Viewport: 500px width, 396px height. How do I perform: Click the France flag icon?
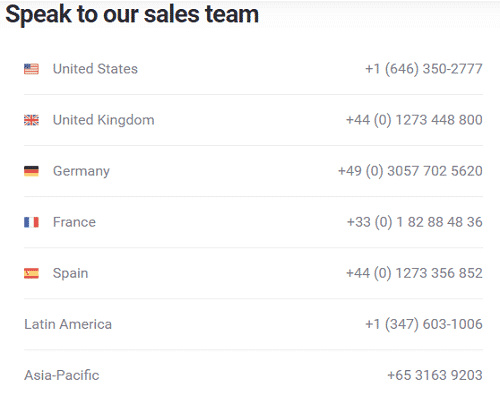pyautogui.click(x=31, y=222)
